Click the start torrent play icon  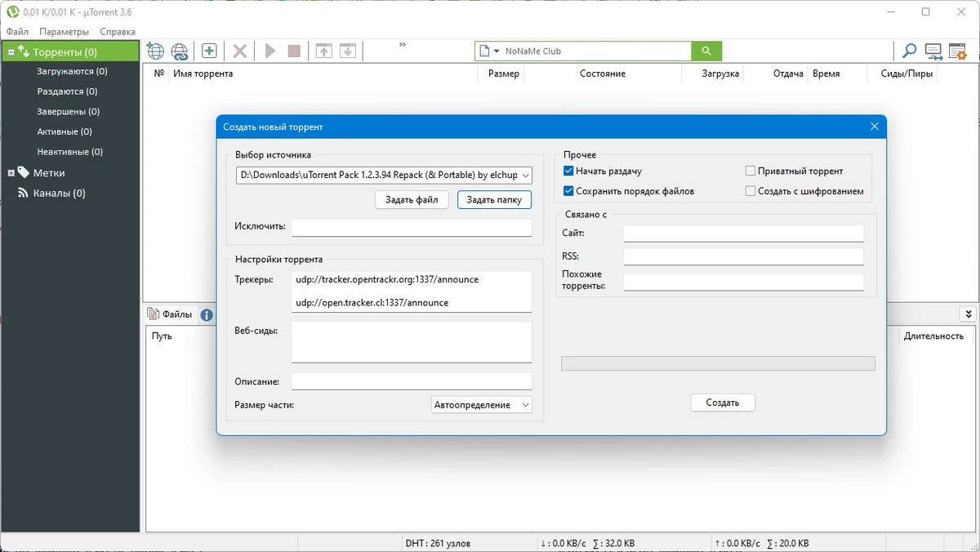point(270,51)
